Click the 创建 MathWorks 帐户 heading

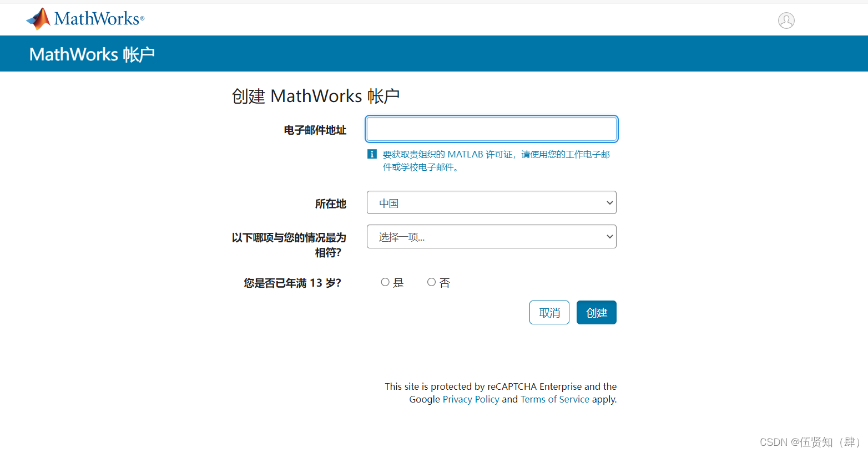coord(315,96)
